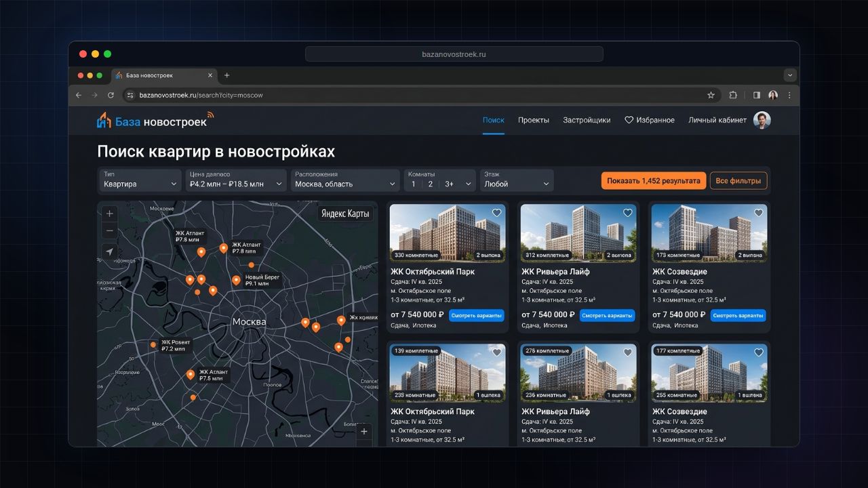Toggle the 3+ rooms filter option

[x=450, y=184]
